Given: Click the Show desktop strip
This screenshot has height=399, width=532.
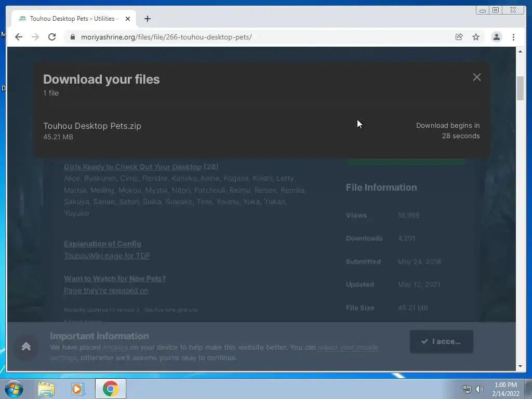Looking at the screenshot, I should (x=528, y=389).
